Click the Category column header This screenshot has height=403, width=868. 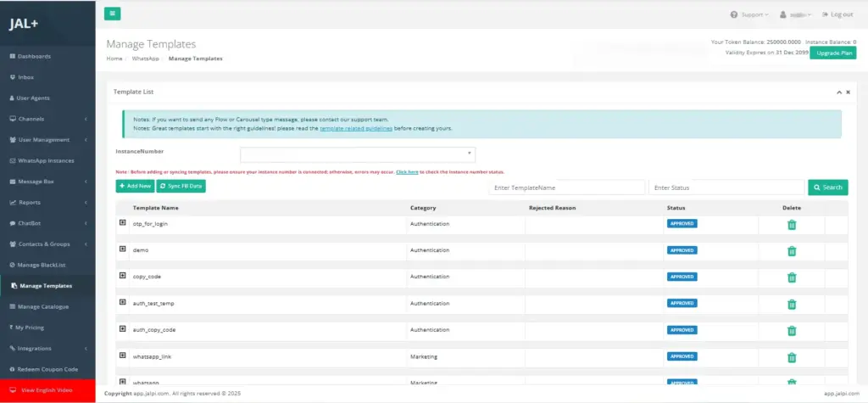[x=423, y=208]
